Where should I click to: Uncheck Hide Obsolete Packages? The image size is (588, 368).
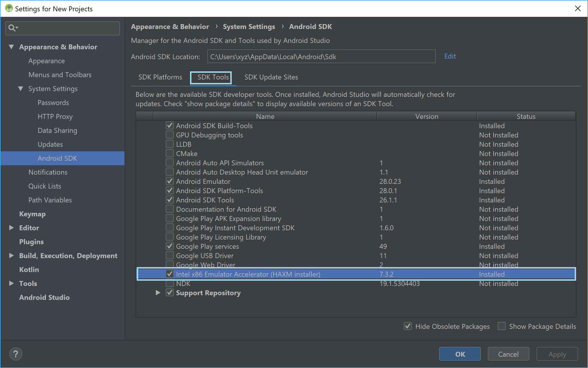[408, 326]
